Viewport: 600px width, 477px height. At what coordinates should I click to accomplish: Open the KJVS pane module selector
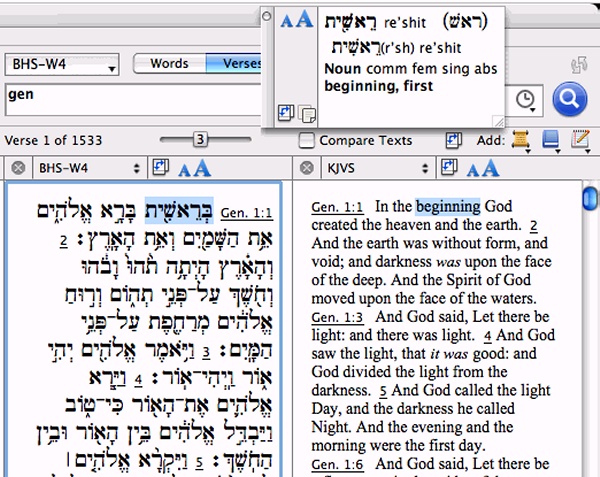coord(377,168)
